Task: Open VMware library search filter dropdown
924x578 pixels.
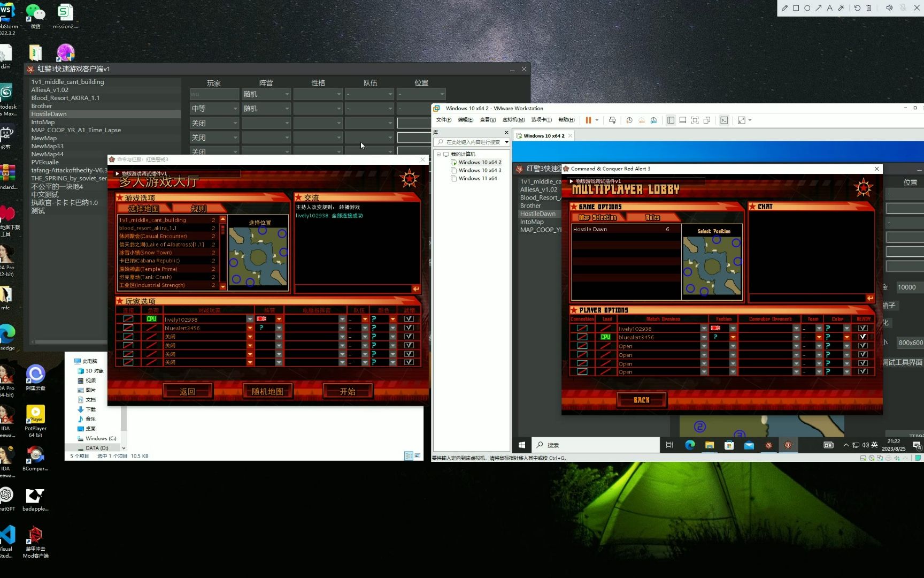Action: 506,142
